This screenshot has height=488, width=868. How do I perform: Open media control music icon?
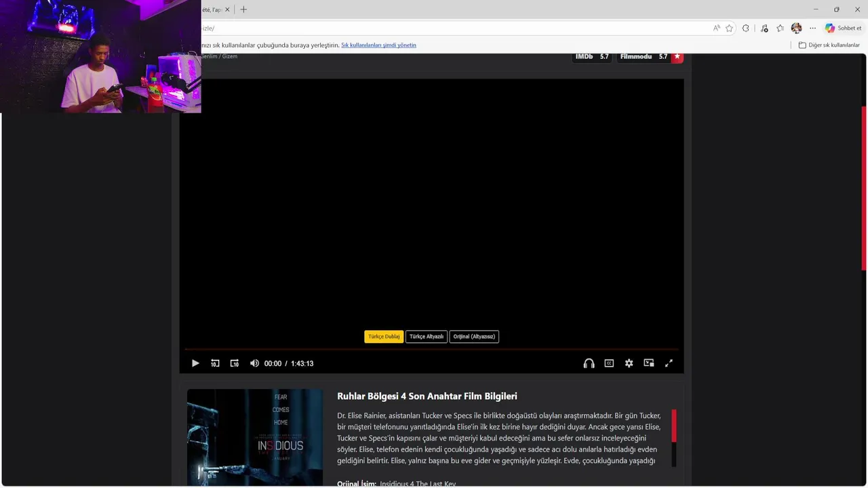pos(764,28)
